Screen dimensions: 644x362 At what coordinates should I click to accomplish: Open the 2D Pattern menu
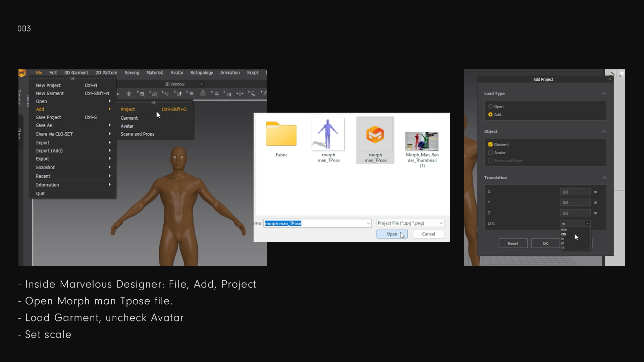tap(106, 73)
